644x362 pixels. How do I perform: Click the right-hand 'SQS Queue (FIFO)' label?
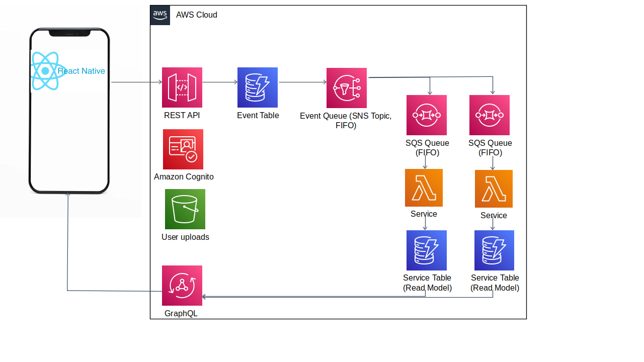click(490, 148)
